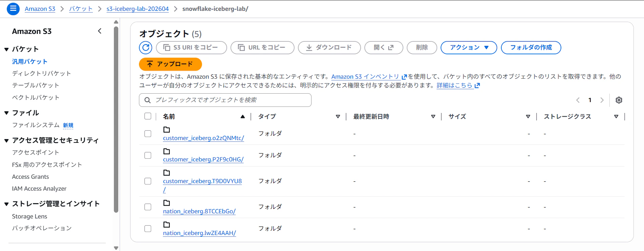Click folder icon for nation_iceberg.8TCCEbGo

click(x=167, y=203)
